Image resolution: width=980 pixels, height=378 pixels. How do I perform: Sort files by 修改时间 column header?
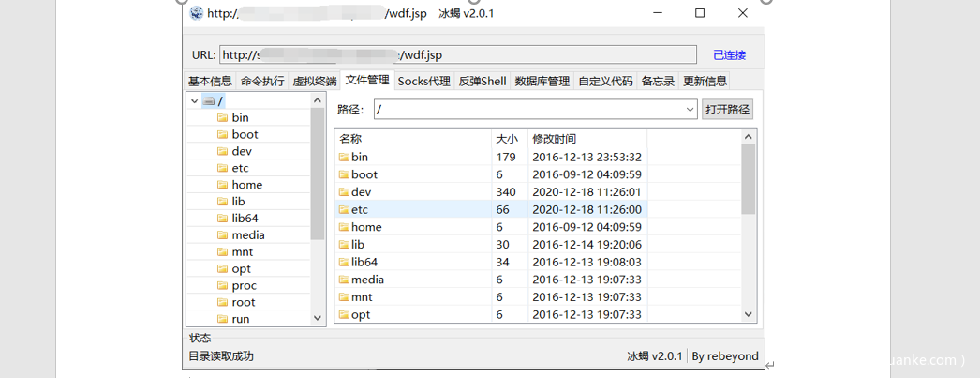(555, 139)
